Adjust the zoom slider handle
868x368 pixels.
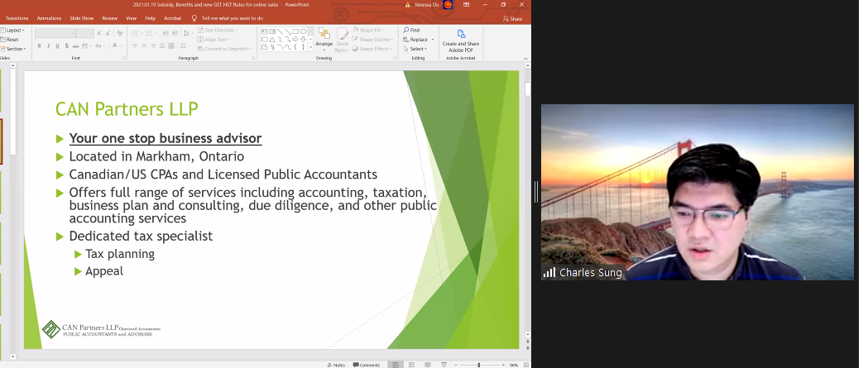479,365
